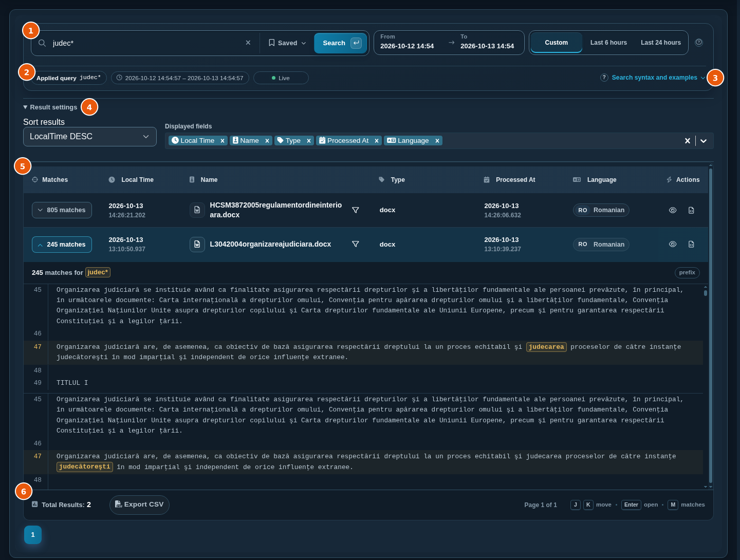740x560 pixels.
Task: Toggle the Live indicator
Action: coord(281,78)
